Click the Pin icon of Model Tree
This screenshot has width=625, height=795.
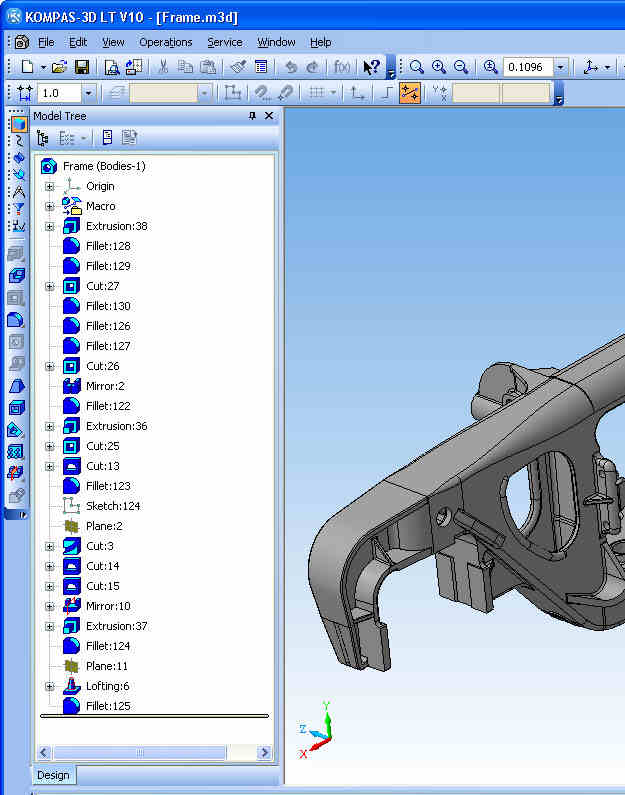tap(252, 116)
